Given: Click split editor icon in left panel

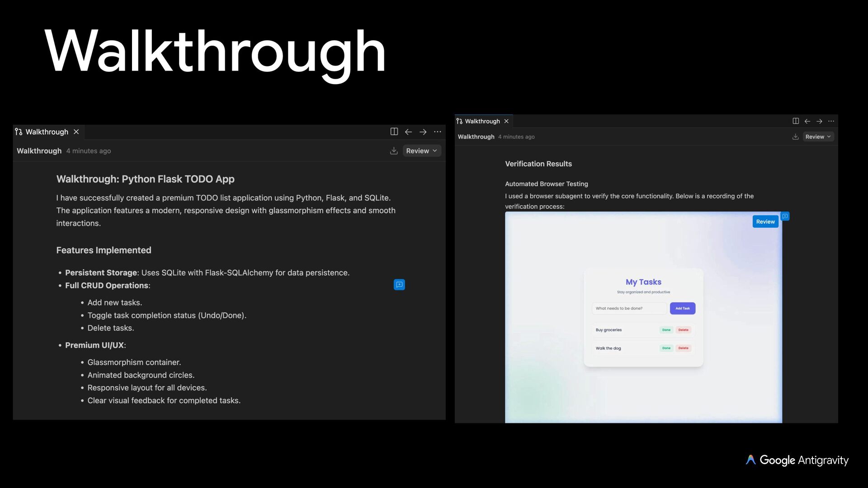Looking at the screenshot, I should 394,131.
